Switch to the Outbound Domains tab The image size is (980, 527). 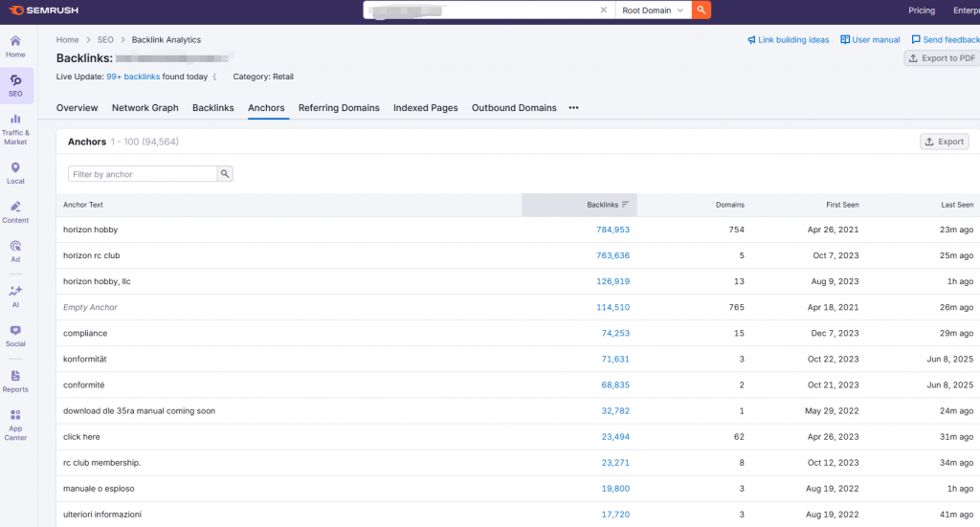[514, 107]
